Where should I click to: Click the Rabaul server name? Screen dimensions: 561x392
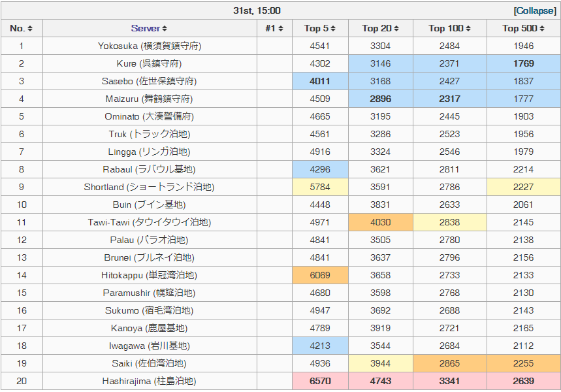click(149, 169)
